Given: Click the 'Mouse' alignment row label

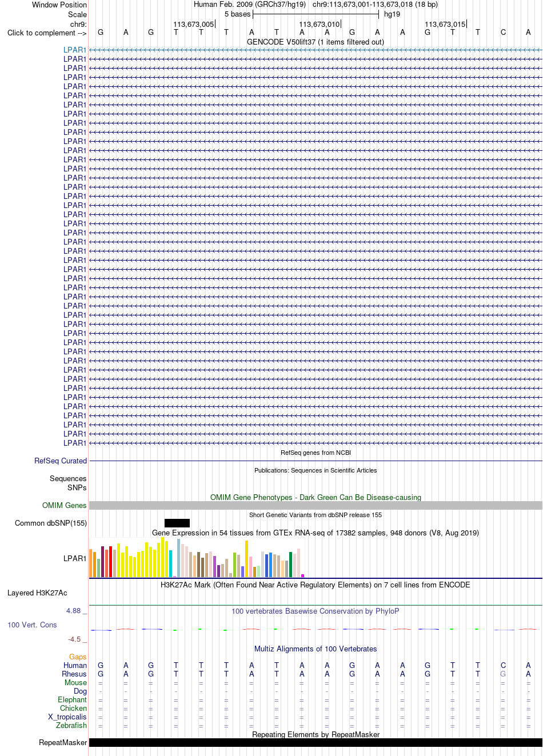Looking at the screenshot, I should (75, 682).
